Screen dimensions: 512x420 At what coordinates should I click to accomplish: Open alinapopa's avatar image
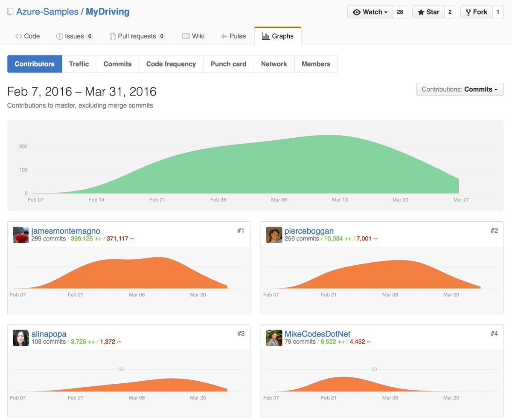[21, 338]
